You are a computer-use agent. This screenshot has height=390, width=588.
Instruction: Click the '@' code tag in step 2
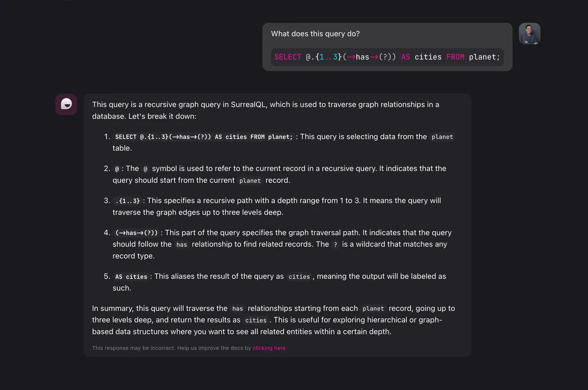[117, 169]
